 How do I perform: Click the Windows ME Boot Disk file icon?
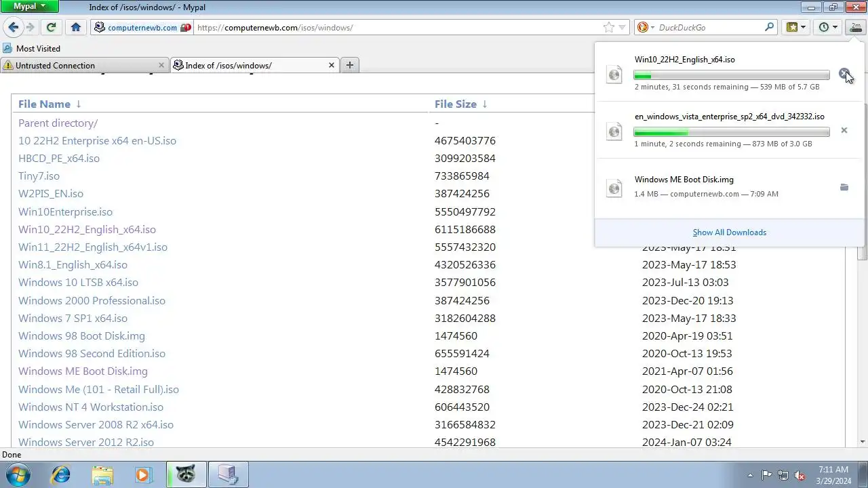[x=614, y=188]
